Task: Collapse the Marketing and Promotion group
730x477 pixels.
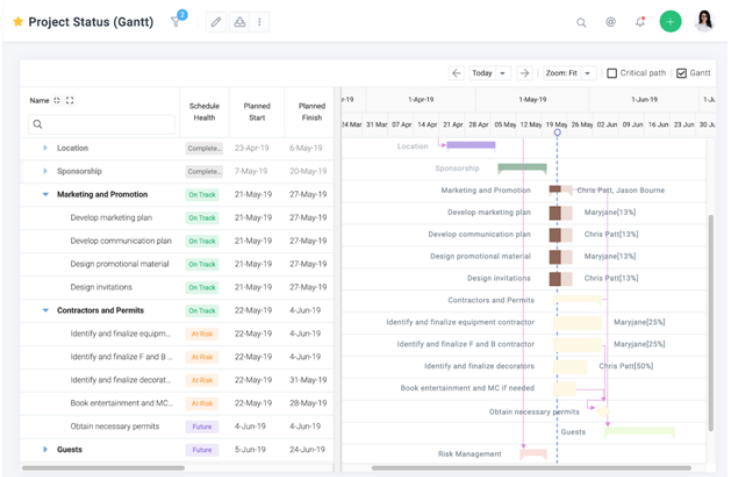Action: tap(45, 195)
